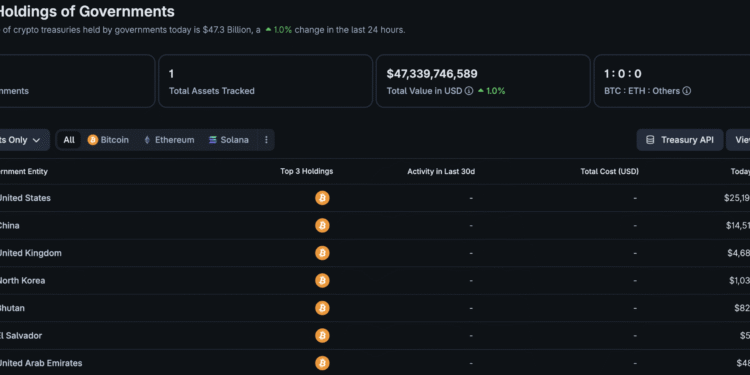Click the United States entity name
The width and height of the screenshot is (750, 375).
pos(24,198)
